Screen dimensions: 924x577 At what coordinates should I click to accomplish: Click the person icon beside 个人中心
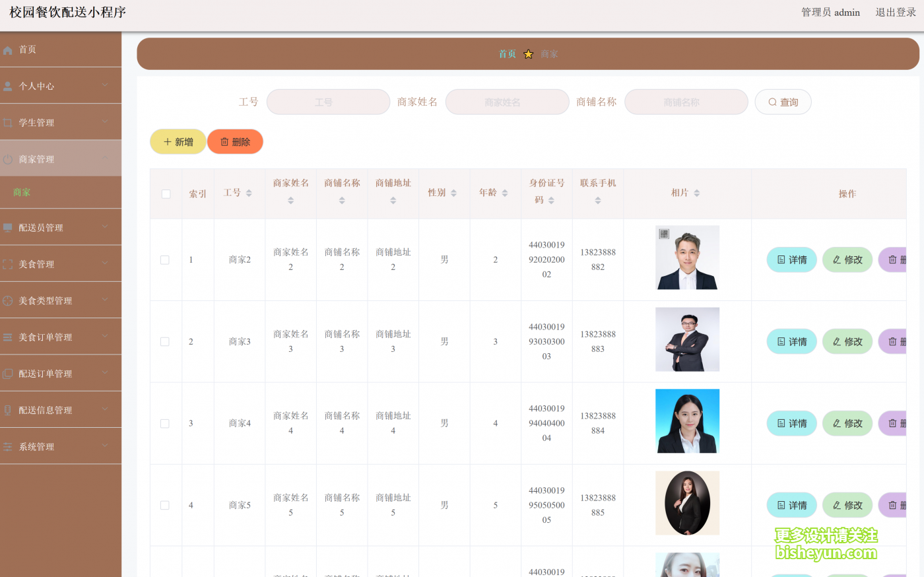pos(8,86)
